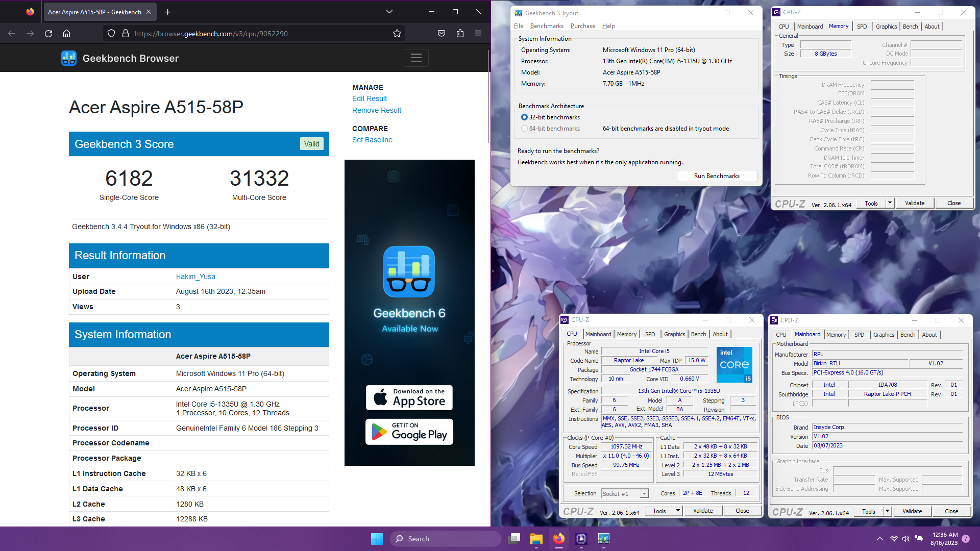The width and height of the screenshot is (980, 551).
Task: Click Close button in CPU tab CPU-Z window
Action: click(x=742, y=511)
